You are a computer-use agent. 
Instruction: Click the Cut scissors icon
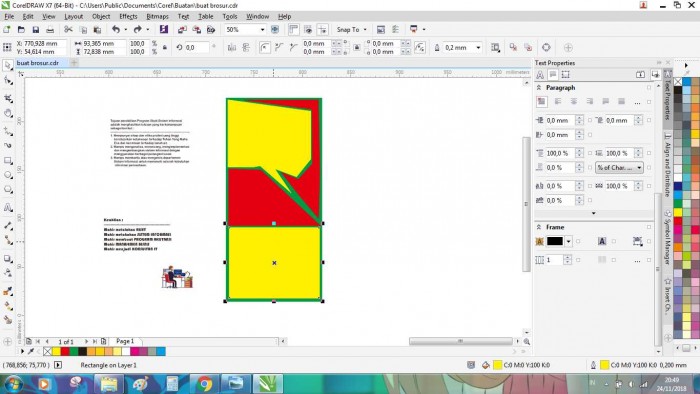pyautogui.click(x=68, y=29)
